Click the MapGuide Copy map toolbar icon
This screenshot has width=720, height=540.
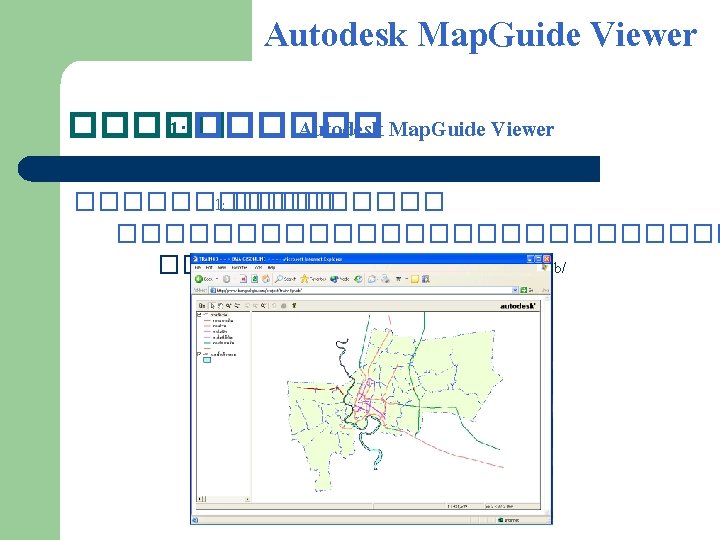click(202, 306)
